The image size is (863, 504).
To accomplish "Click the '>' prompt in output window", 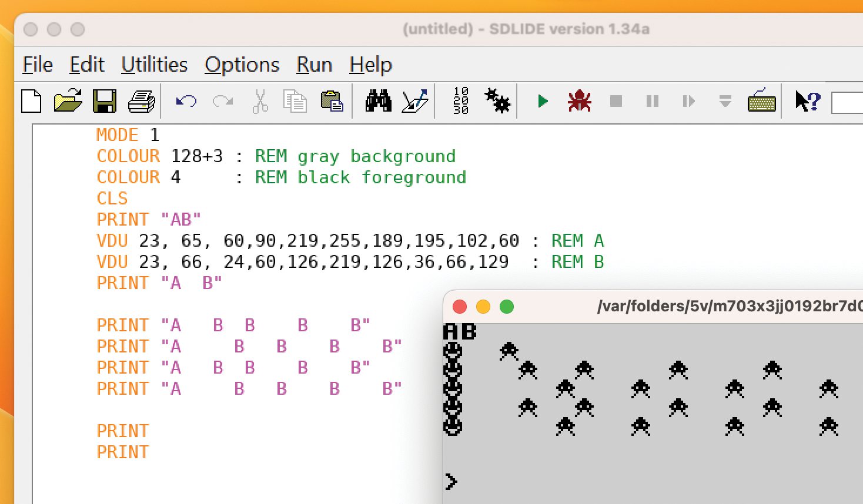I will pyautogui.click(x=451, y=482).
